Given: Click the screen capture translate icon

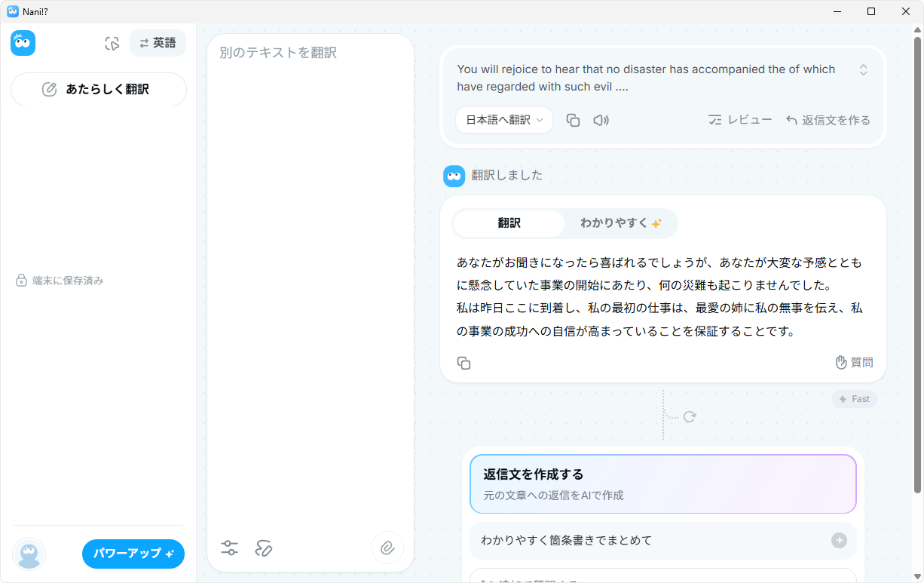Looking at the screenshot, I should point(112,44).
